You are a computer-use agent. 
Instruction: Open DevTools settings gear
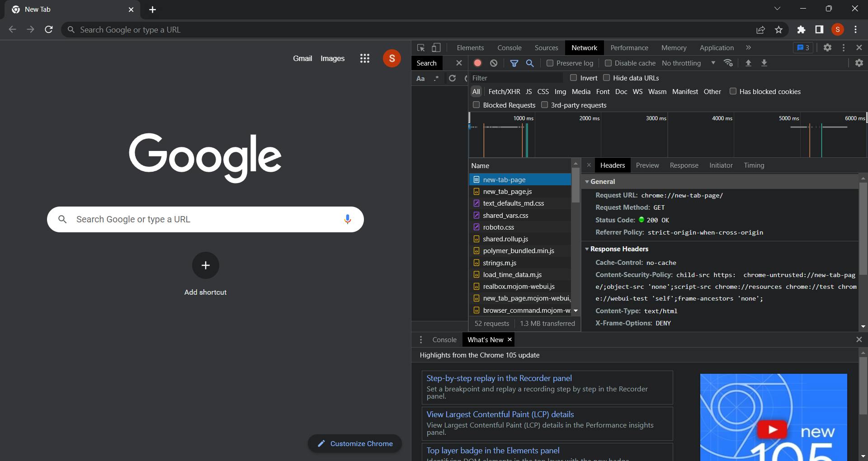tap(828, 47)
